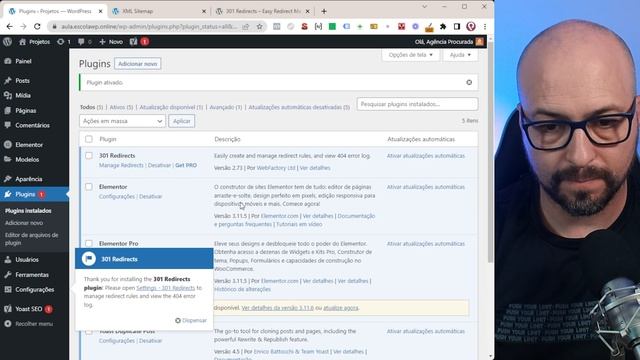Filter plugins by Avançado

(225, 107)
